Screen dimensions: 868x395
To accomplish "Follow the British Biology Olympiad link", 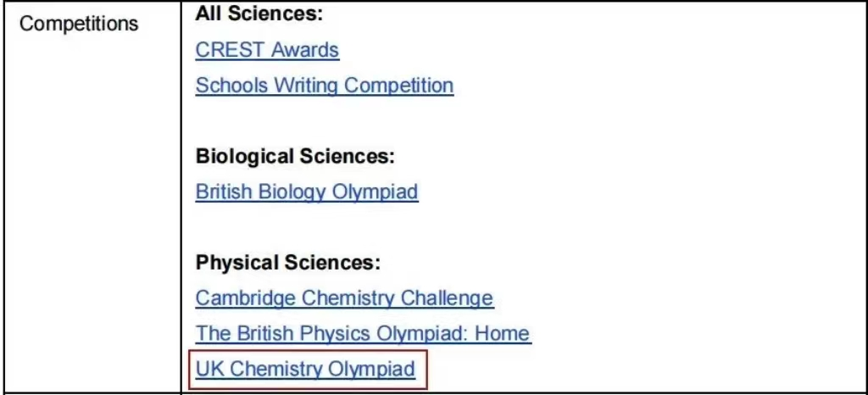I will click(307, 192).
